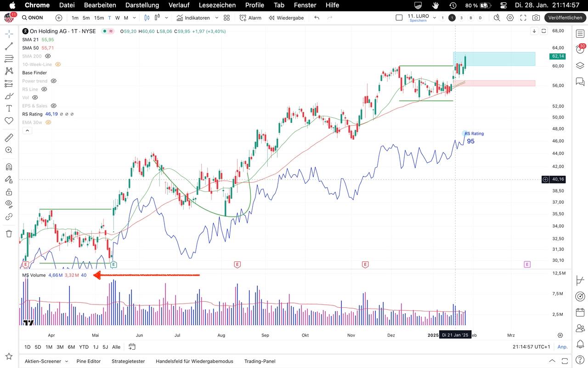
Task: Activate the ruler measure tool
Action: 9,138
